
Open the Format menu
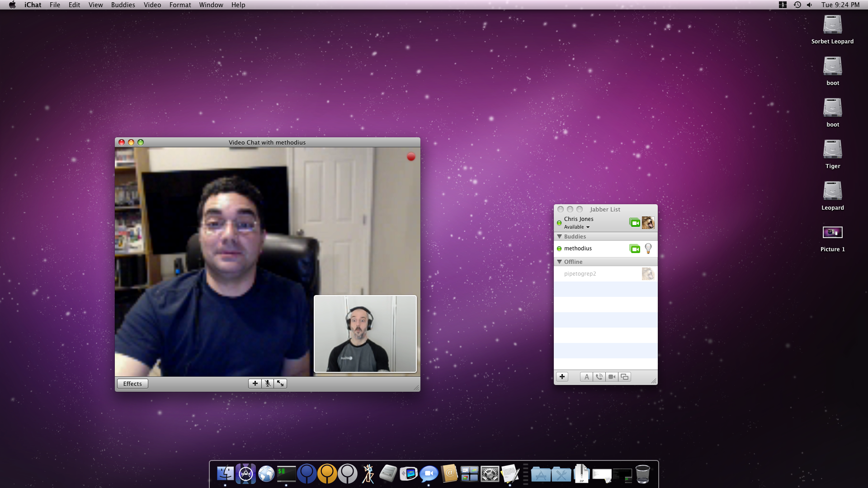(180, 5)
